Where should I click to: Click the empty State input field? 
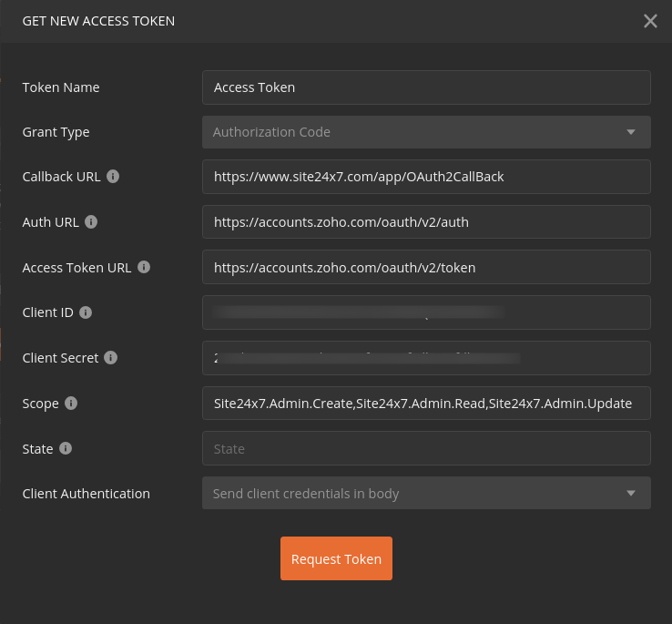coord(425,448)
